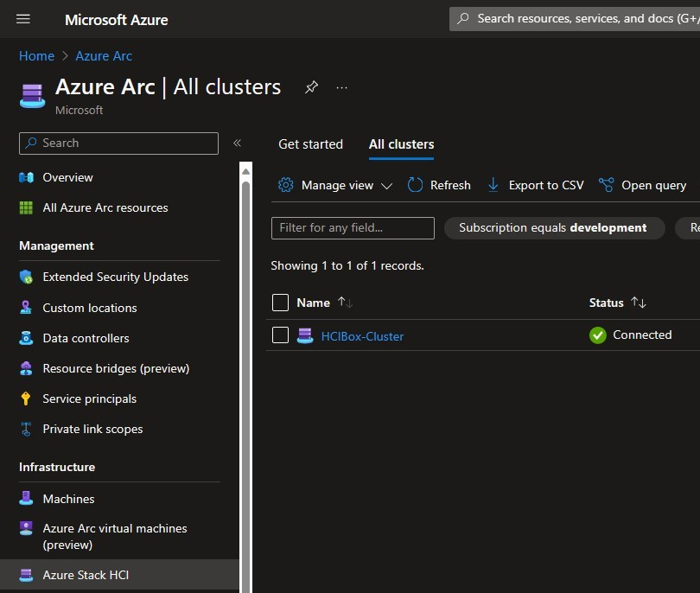Click the Refresh button label
The height and width of the screenshot is (593, 700).
tap(450, 185)
